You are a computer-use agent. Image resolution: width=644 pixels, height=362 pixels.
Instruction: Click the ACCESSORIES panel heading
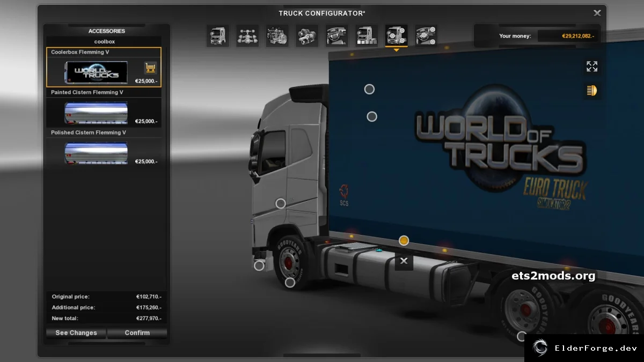pos(106,31)
